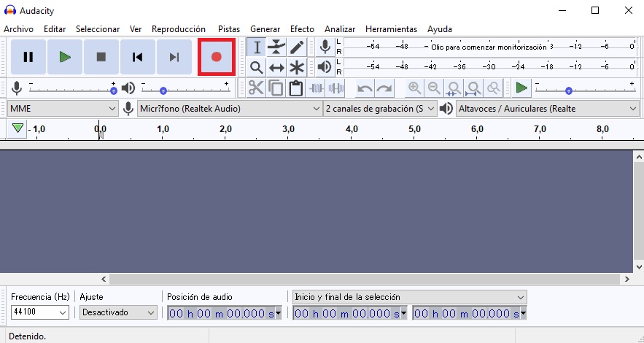Select the Selection (I-beam) tool
The image size is (644, 343).
tap(257, 47)
